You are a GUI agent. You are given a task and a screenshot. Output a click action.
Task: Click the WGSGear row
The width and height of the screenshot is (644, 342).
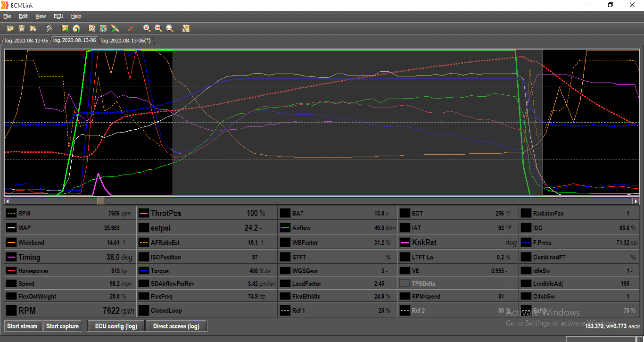(338, 271)
